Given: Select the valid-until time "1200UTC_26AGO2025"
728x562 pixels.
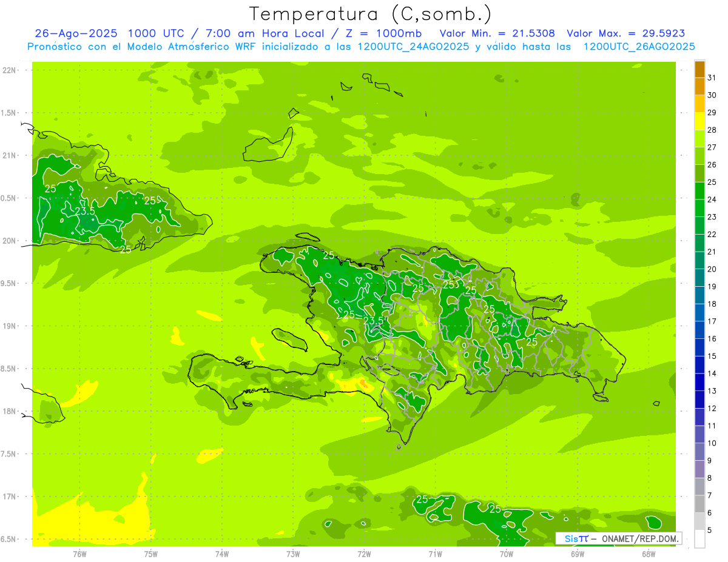Looking at the screenshot, I should [x=639, y=47].
